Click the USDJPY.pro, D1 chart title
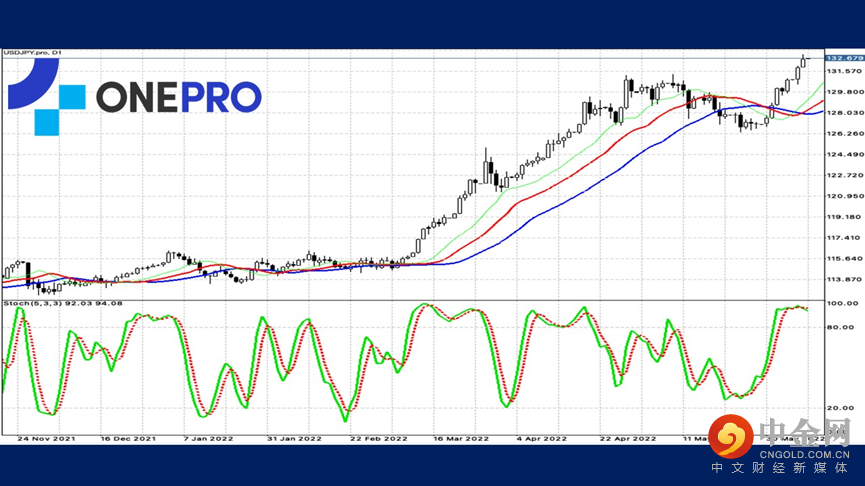865x486 pixels. [x=33, y=52]
